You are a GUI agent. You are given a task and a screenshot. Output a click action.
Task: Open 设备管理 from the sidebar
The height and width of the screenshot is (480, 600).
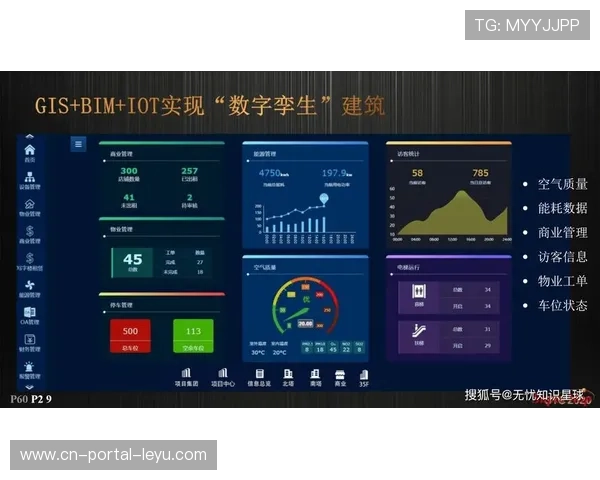tap(29, 177)
